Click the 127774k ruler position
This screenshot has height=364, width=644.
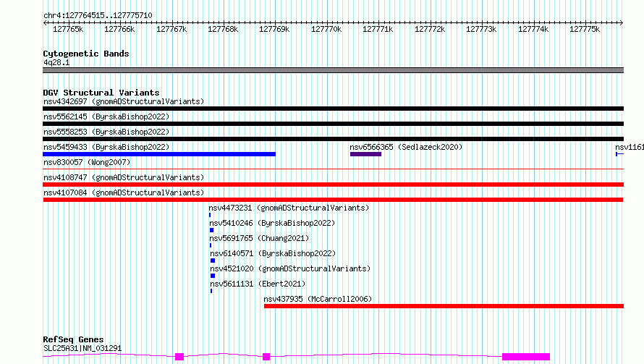point(533,29)
